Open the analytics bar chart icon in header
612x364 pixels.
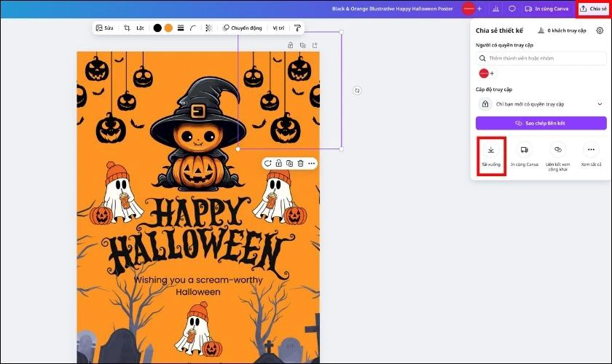(495, 9)
